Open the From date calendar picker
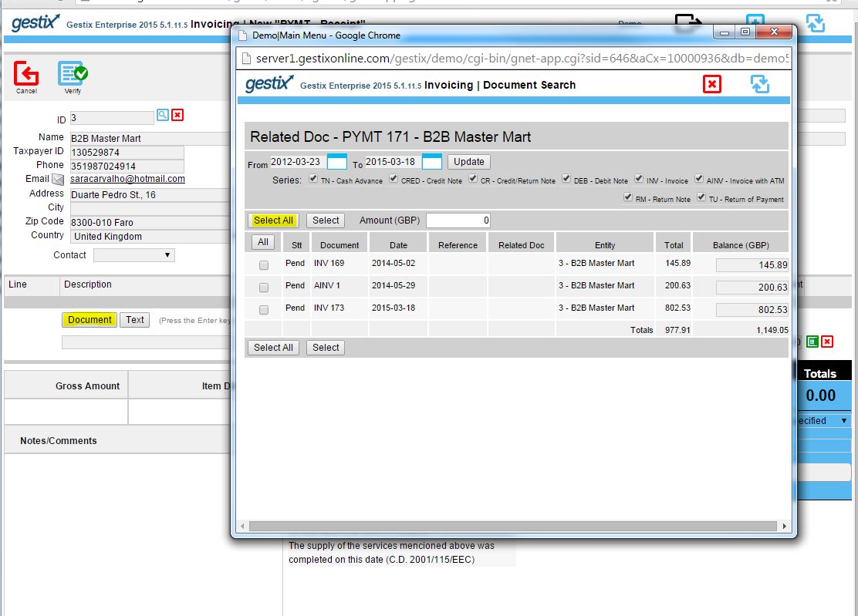Image resolution: width=858 pixels, height=616 pixels. 337,162
